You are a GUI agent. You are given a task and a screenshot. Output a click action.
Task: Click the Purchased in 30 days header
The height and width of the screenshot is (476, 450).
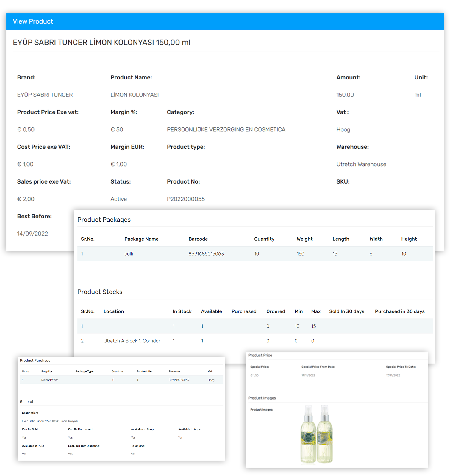pos(400,311)
